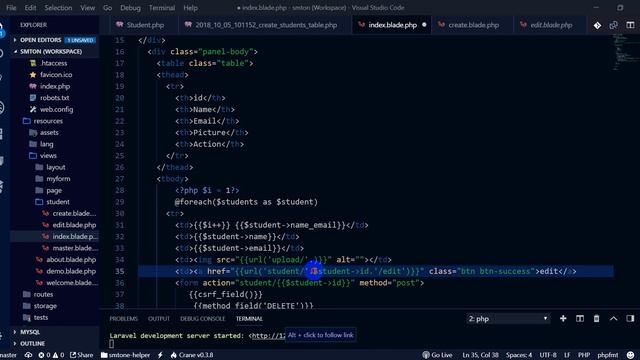Open the Help menu

[x=190, y=8]
